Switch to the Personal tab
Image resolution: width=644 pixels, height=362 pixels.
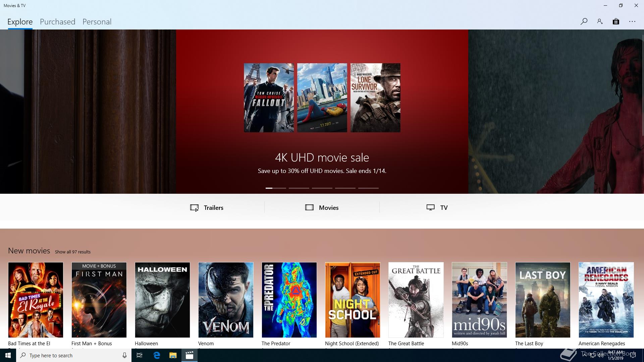97,22
